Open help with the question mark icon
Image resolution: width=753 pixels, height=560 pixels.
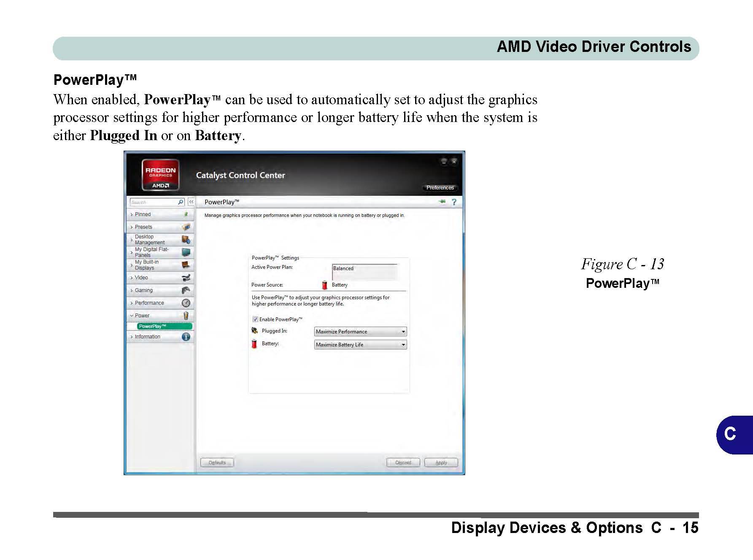[x=454, y=202]
